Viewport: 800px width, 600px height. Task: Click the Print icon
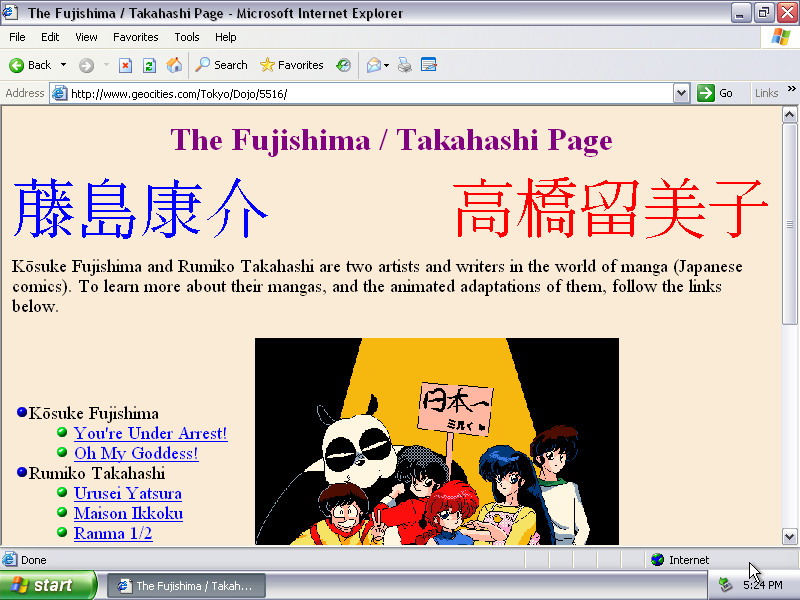click(x=405, y=65)
